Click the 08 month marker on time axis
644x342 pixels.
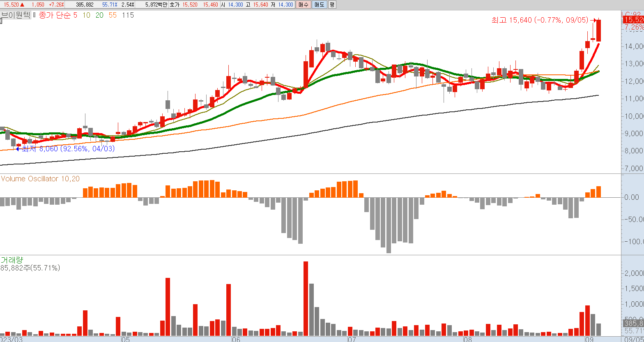tap(467, 340)
